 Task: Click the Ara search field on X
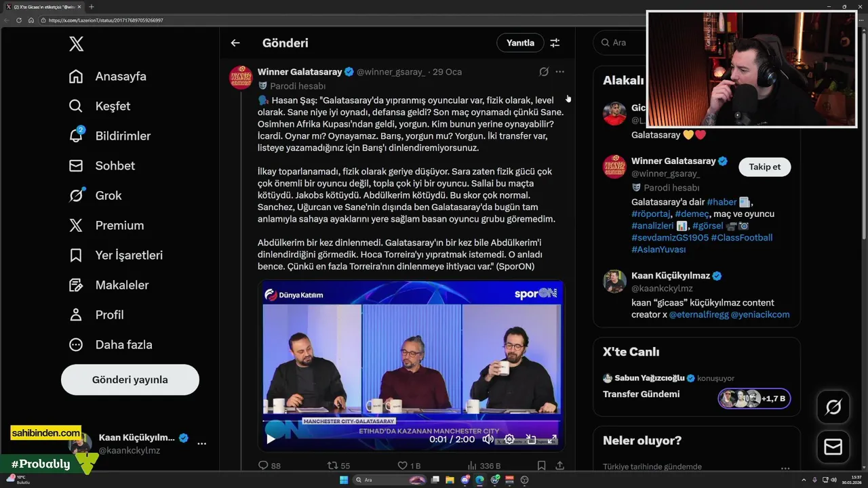620,43
